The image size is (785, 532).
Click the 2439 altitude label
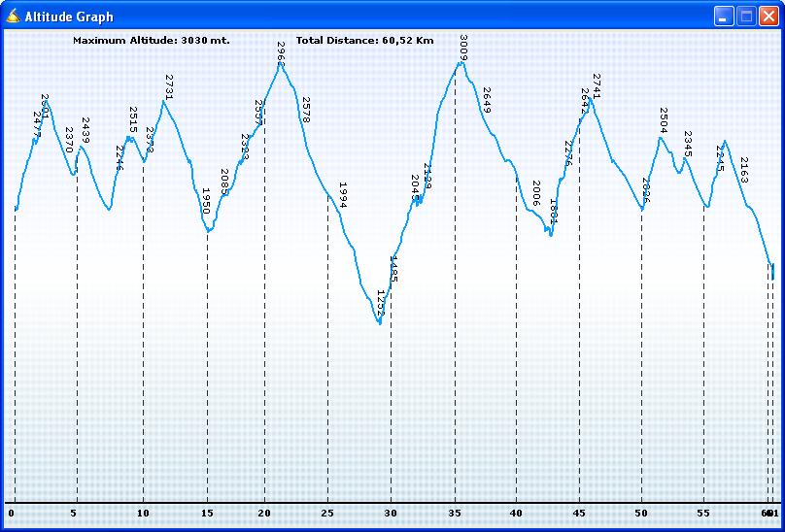85,130
